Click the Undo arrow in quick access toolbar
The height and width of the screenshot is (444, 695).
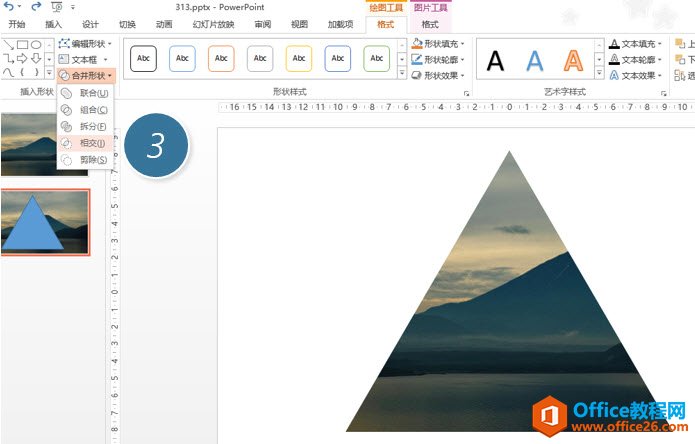pos(9,7)
